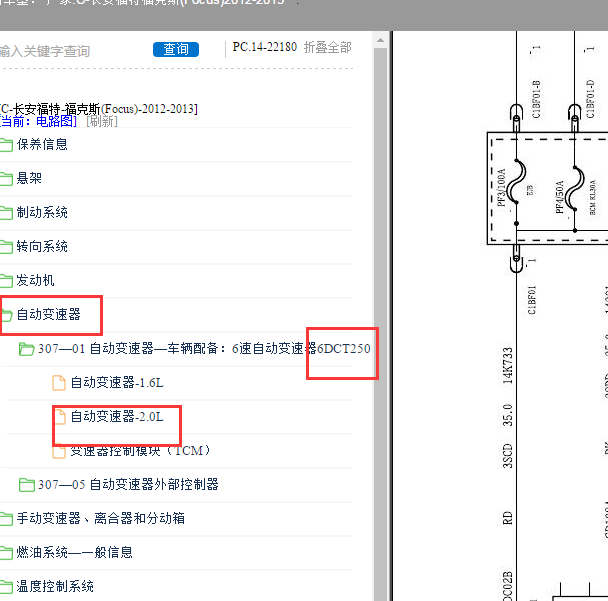Screen dimensions: 608x601
Task: Click the folder icon beside 转向系统
Action: (6, 247)
